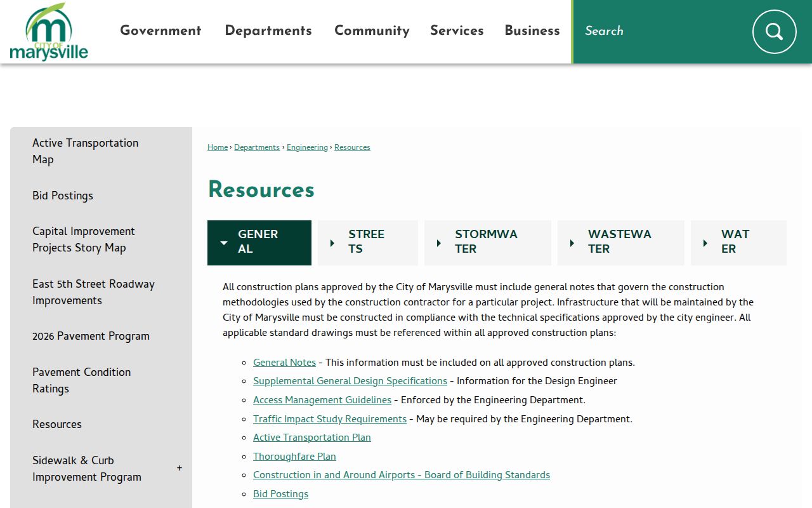Screen dimensions: 812x508
Task: Open Supplemental General Design Specifications link
Action: click(350, 381)
